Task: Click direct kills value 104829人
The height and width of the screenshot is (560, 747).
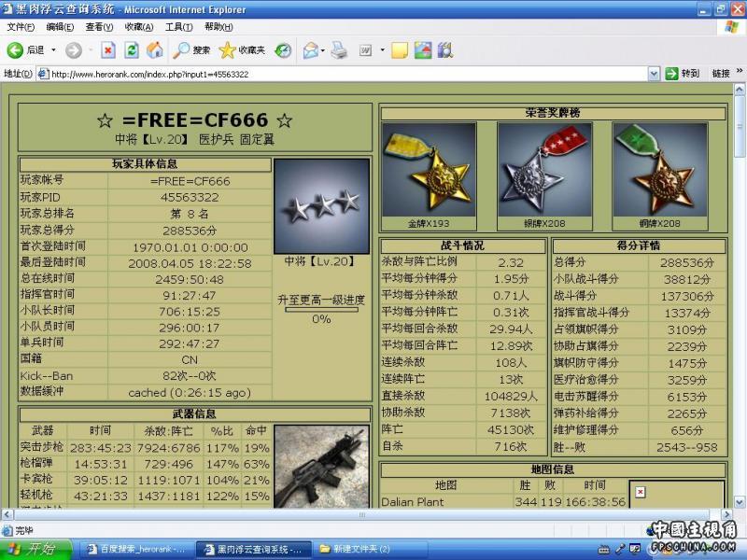Action: click(511, 396)
